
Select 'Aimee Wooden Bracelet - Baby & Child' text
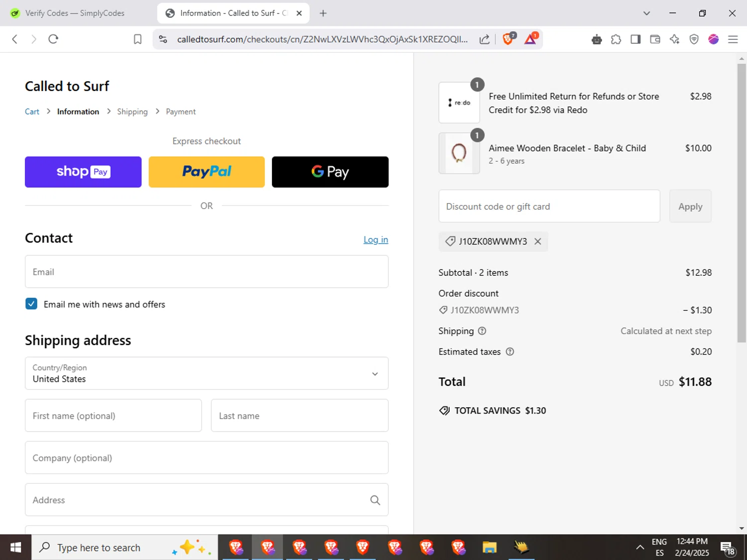click(567, 148)
